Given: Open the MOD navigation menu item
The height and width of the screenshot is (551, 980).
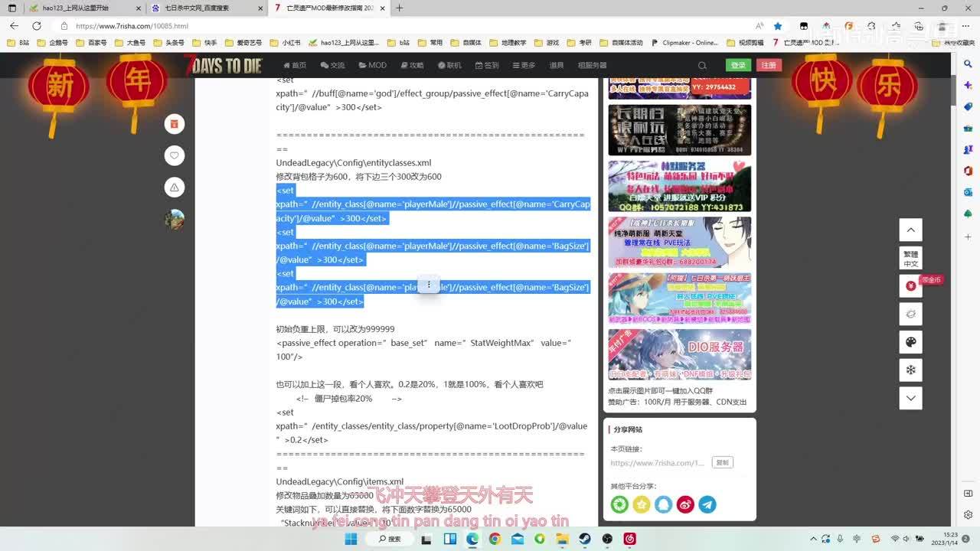Looking at the screenshot, I should tap(373, 66).
